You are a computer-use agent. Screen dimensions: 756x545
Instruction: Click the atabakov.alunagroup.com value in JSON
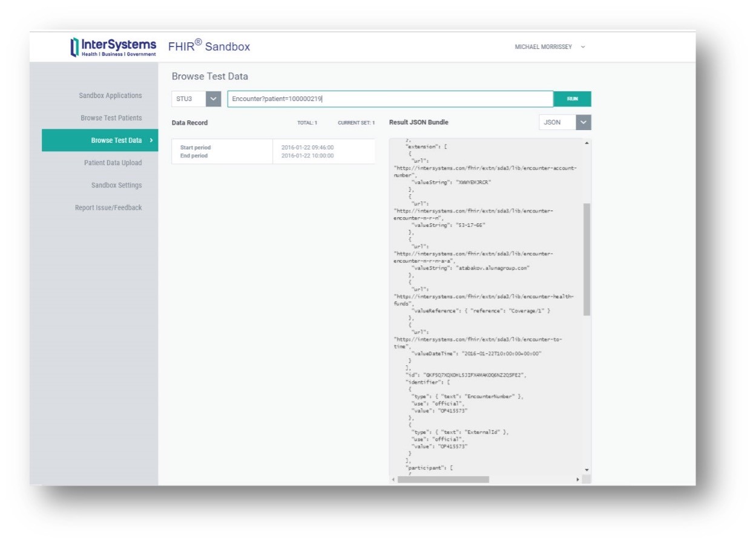click(495, 267)
